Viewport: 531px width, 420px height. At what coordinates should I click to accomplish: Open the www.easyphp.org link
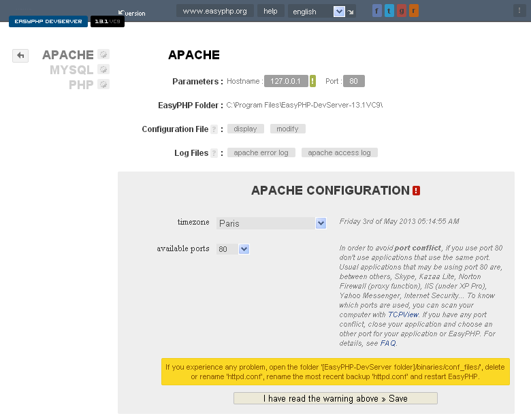pyautogui.click(x=214, y=11)
